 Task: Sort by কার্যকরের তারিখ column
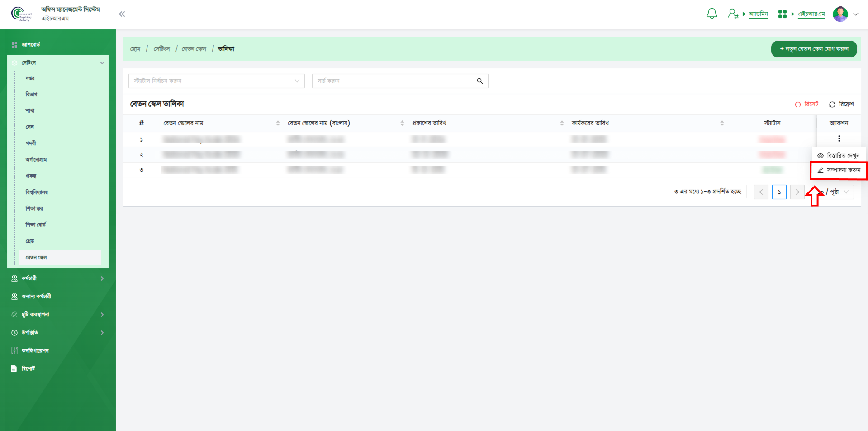coord(722,123)
